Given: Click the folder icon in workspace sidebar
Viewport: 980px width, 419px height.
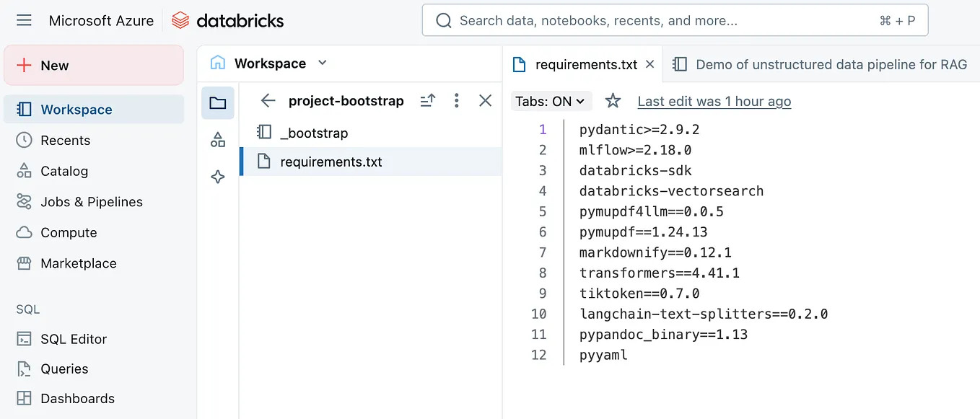Looking at the screenshot, I should coord(217,102).
